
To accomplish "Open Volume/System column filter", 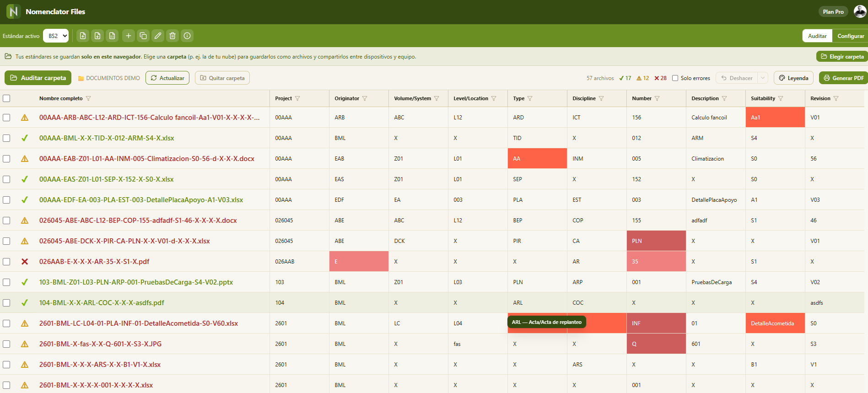I will tap(437, 98).
